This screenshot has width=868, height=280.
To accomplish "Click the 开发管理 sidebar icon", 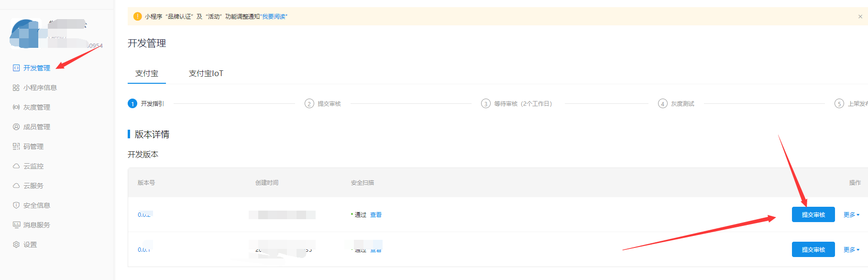I will [x=16, y=68].
